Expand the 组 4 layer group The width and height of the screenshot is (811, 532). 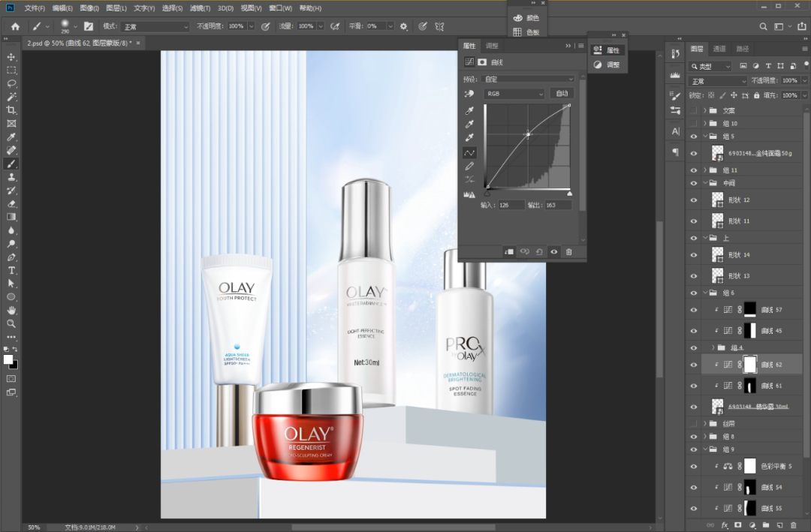[x=713, y=347]
